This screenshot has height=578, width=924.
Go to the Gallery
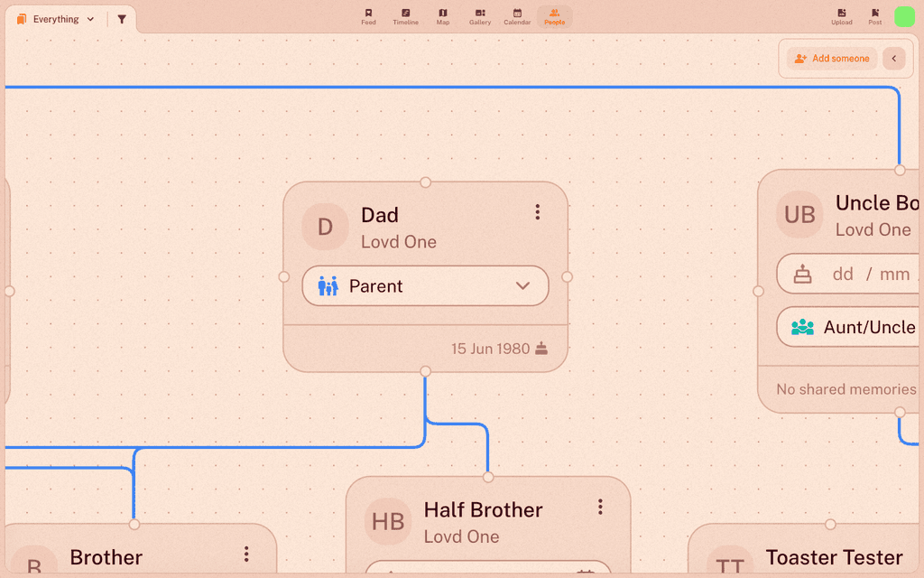[480, 17]
